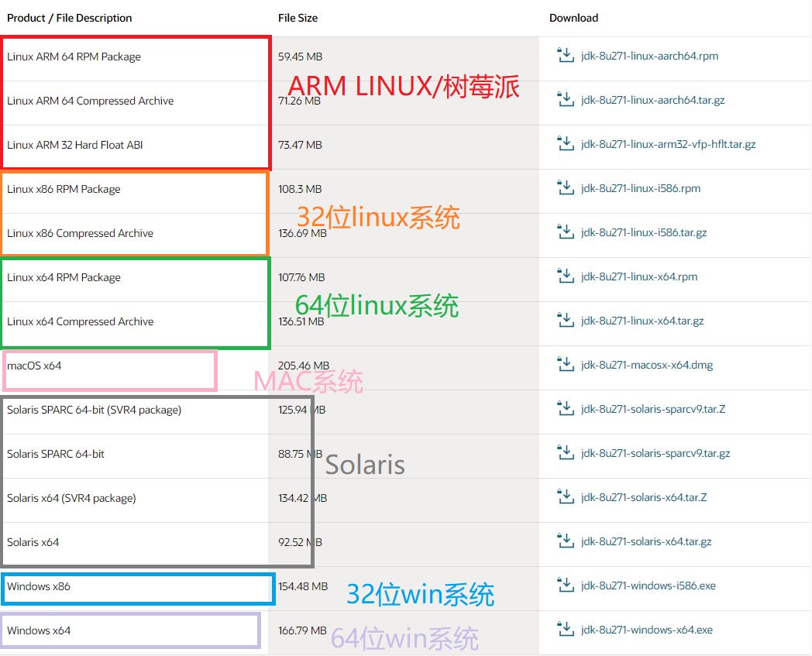Follow the jdk-8u271-linux-i586.rpm link
This screenshot has width=812, height=656.
coord(641,188)
